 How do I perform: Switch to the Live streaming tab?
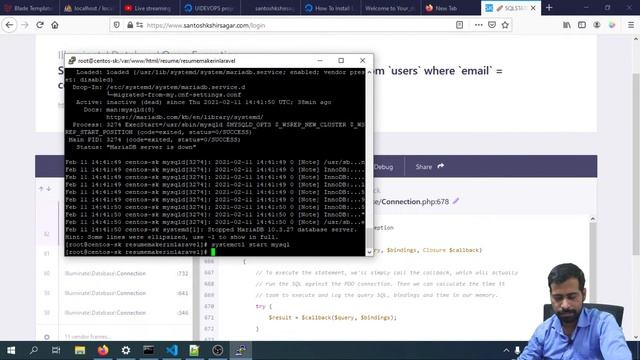coord(149,8)
